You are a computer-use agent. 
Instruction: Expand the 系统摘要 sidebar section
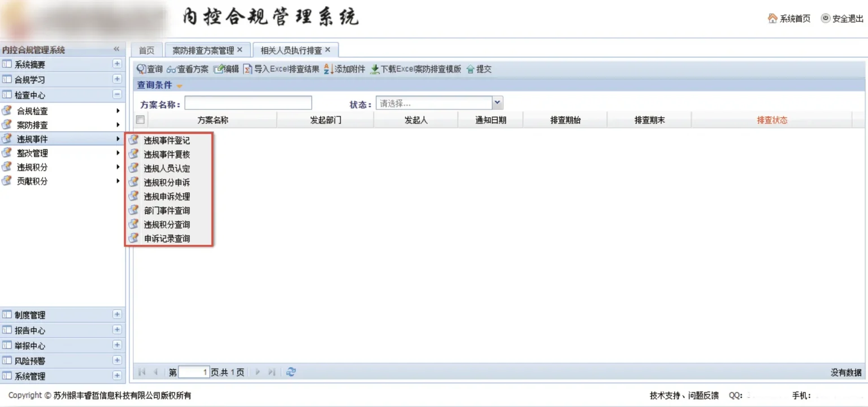click(117, 64)
